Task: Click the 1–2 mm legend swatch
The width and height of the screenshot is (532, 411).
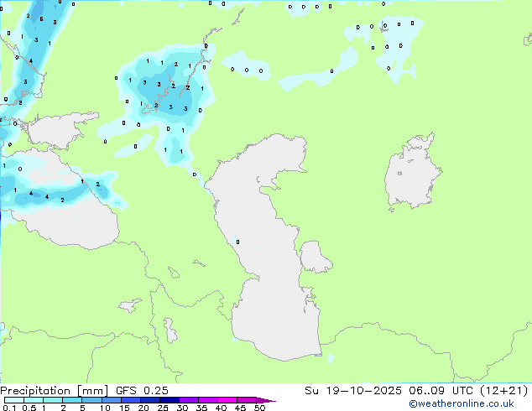Action: [x=53, y=400]
